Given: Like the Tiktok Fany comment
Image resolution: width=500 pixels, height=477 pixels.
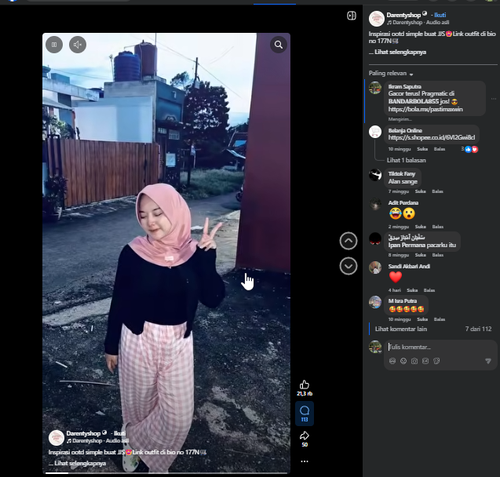Looking at the screenshot, I should click(x=420, y=191).
